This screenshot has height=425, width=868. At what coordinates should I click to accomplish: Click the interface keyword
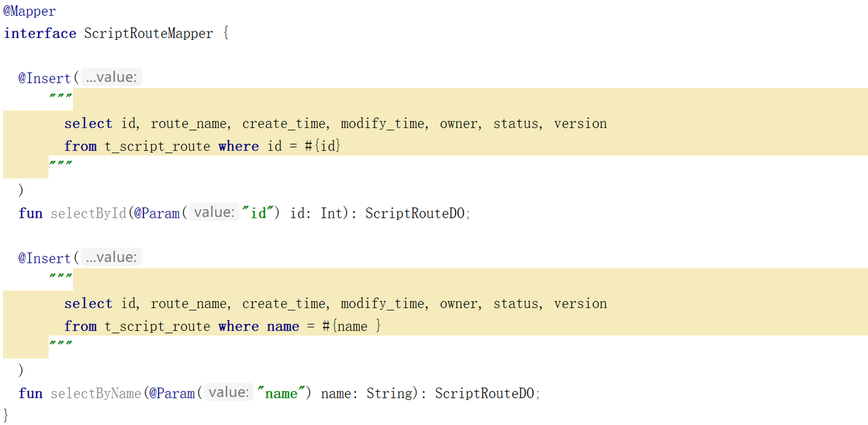click(x=40, y=33)
